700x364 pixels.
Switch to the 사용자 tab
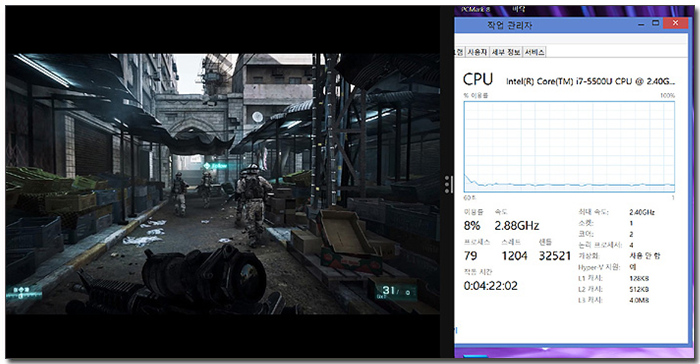[477, 52]
